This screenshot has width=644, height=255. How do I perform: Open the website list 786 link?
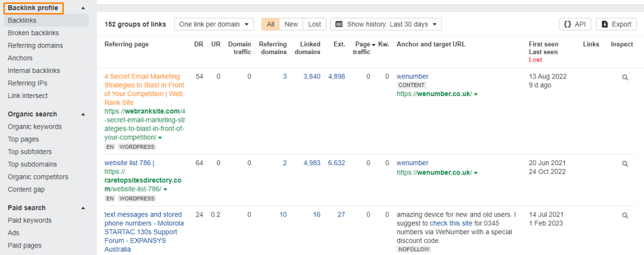(130, 163)
